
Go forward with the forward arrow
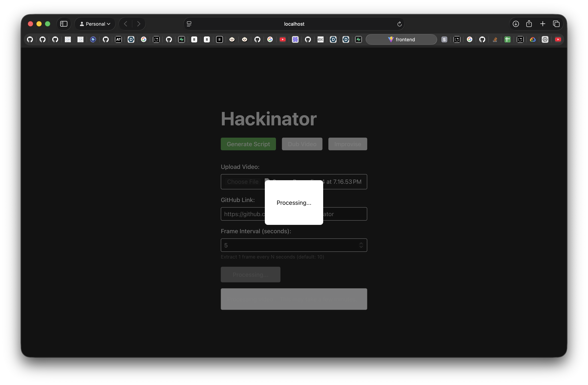tap(139, 24)
